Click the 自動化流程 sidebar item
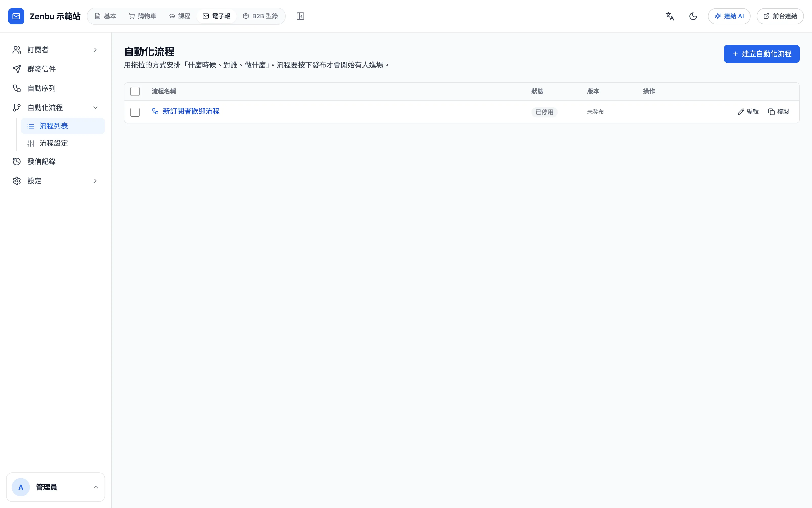The width and height of the screenshot is (812, 508). pos(55,107)
